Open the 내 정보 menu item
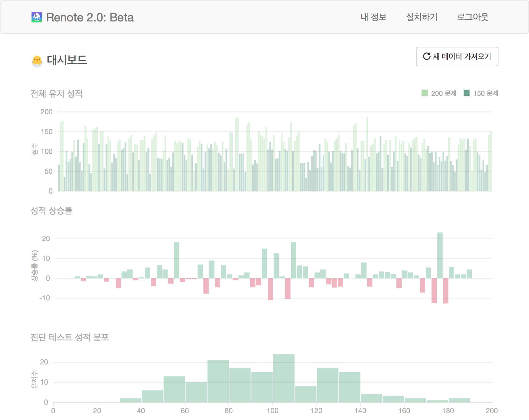 click(x=374, y=17)
